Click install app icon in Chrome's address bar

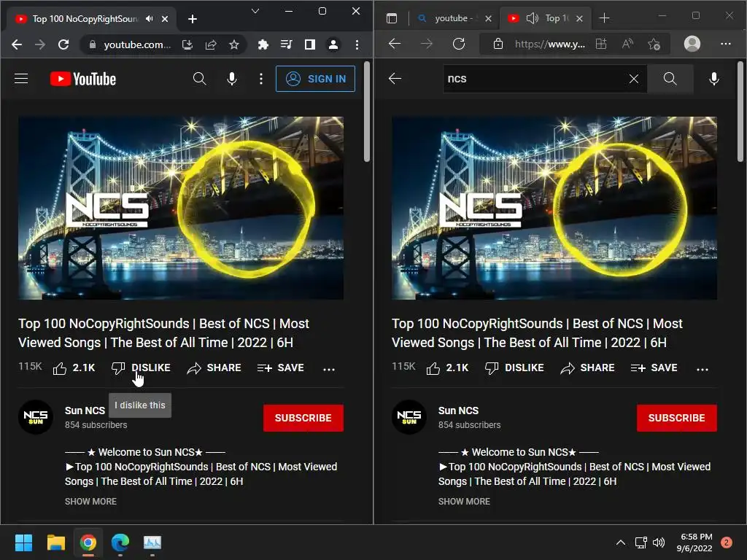coord(187,44)
